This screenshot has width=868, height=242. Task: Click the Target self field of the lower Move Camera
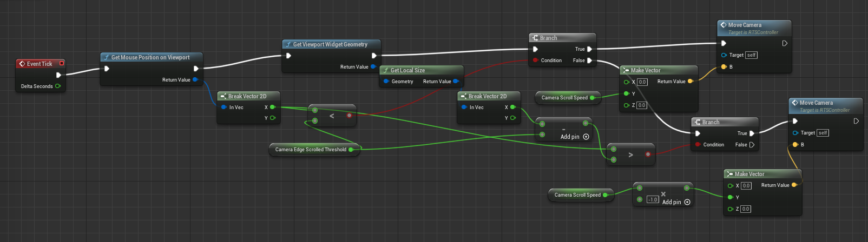823,133
